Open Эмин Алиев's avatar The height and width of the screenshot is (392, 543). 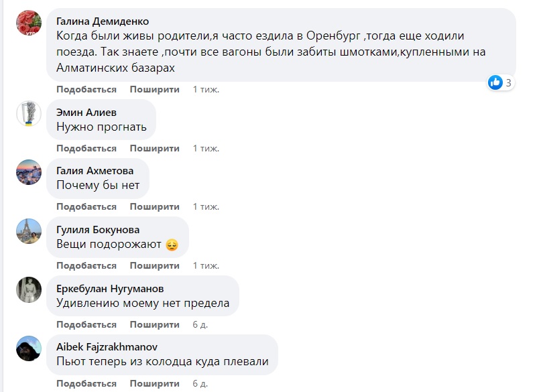point(29,114)
